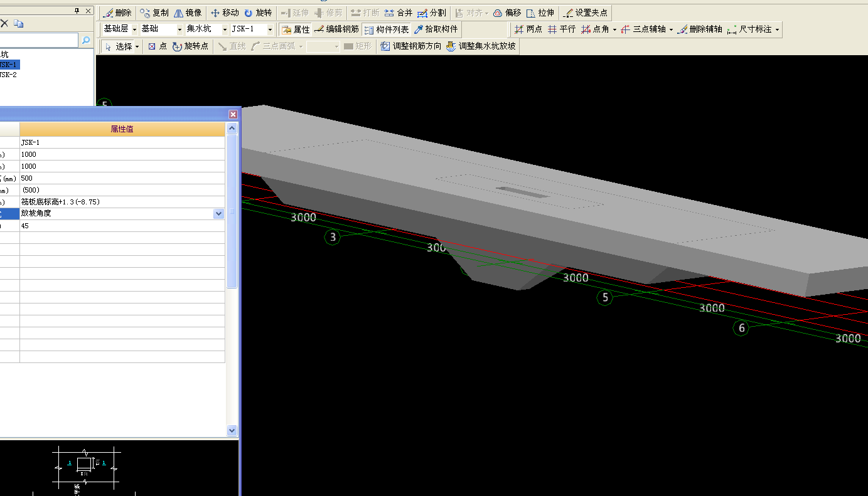Click the 删除 (delete) tool

pos(117,13)
